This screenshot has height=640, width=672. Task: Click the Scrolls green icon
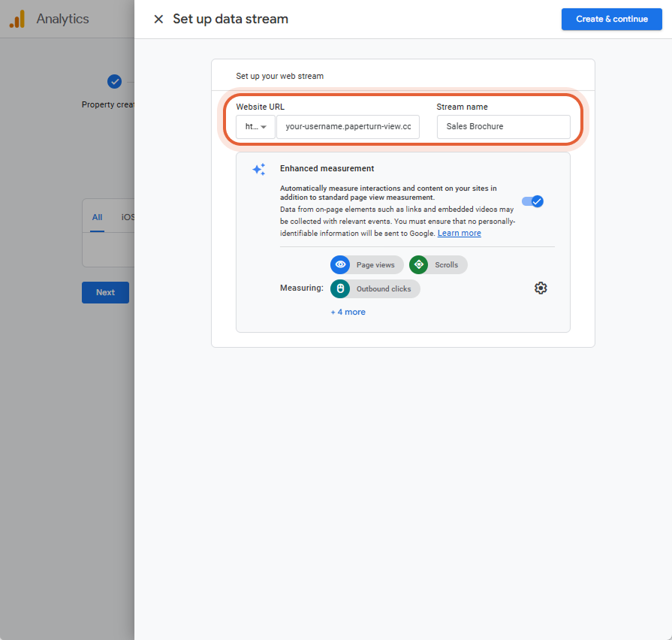pos(419,265)
